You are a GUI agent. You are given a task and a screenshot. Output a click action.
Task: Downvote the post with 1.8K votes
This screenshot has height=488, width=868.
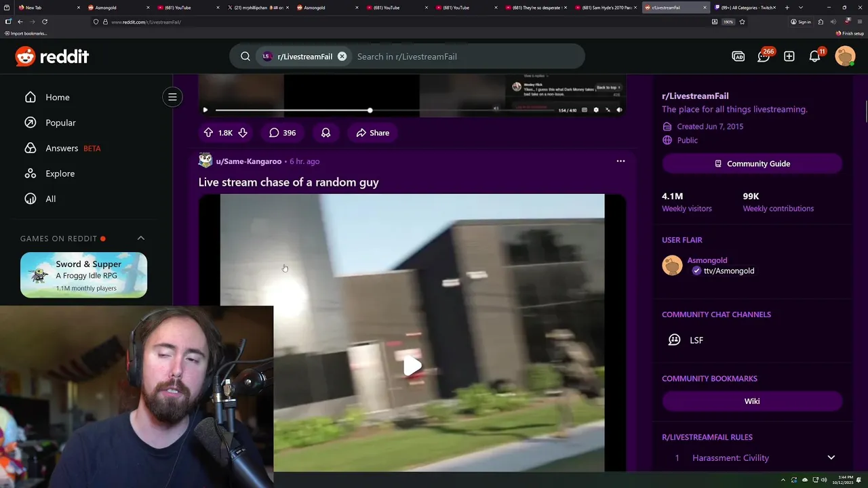[242, 133]
